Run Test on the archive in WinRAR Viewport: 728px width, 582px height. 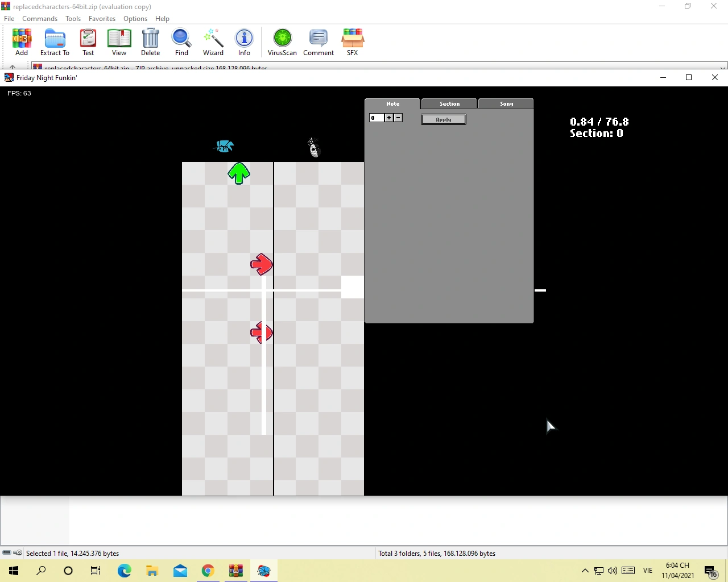pyautogui.click(x=88, y=43)
